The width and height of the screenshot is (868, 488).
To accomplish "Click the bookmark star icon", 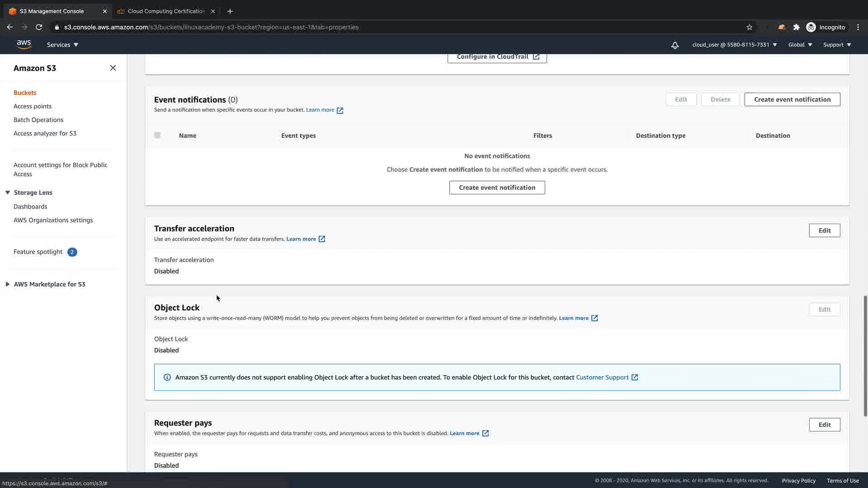I will [749, 27].
